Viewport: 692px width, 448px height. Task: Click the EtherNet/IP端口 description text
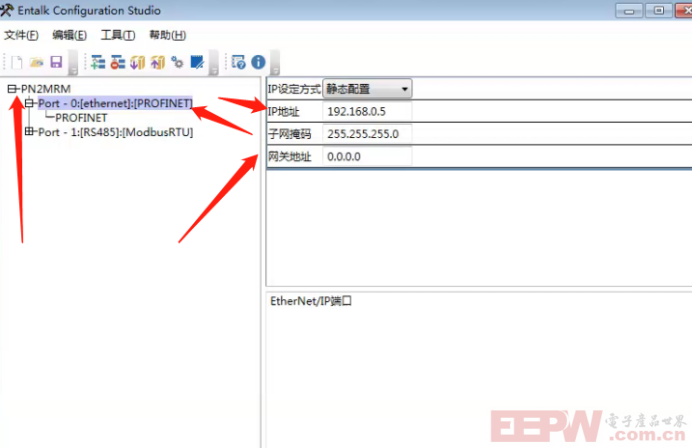click(x=311, y=301)
